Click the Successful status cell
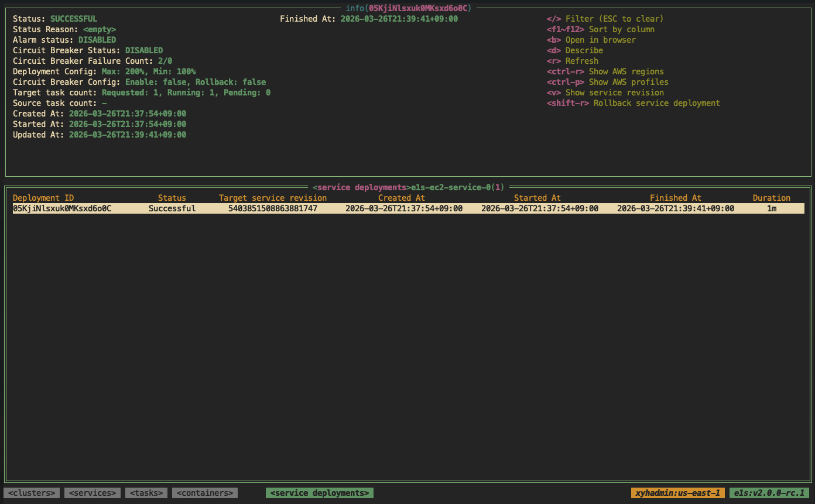 (172, 208)
